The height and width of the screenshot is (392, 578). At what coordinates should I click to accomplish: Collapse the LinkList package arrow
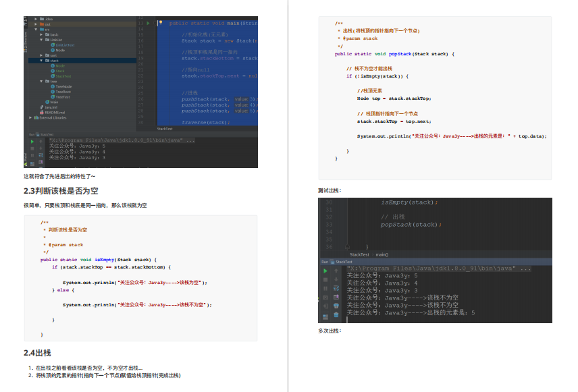(41, 40)
